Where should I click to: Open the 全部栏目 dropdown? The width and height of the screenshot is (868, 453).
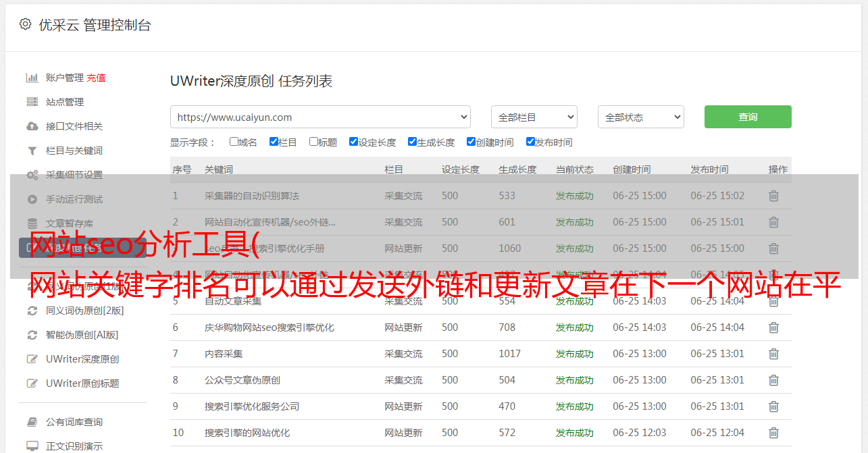pos(534,117)
